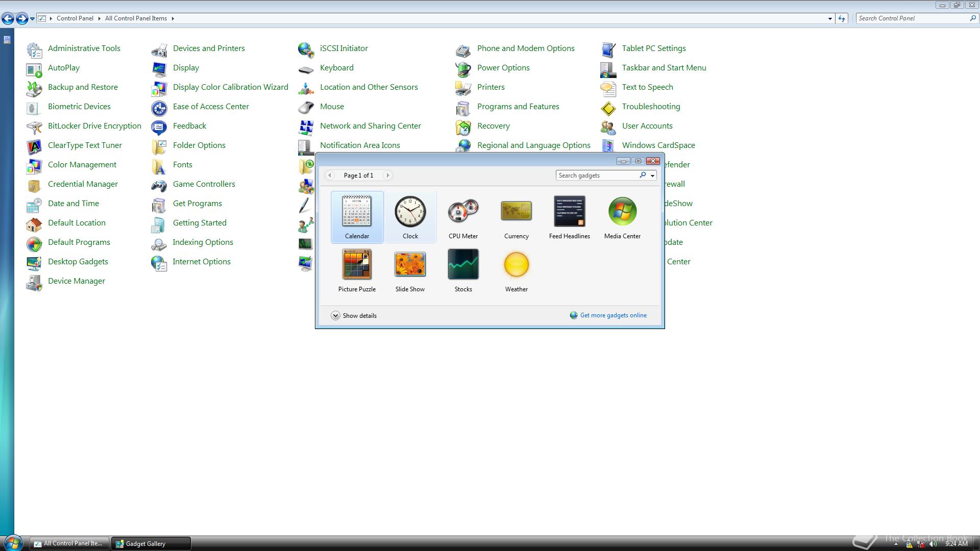The image size is (980, 551).
Task: Click the Recovery icon
Action: coord(463,128)
